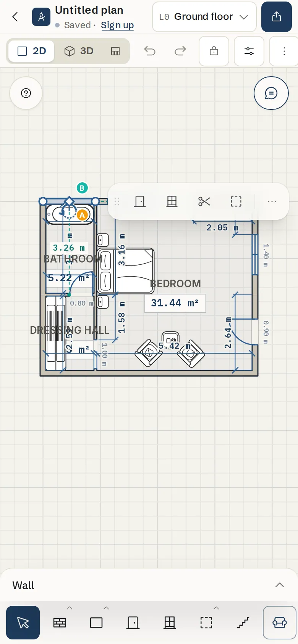Expand room tool options caret
Image resolution: width=298 pixels, height=644 pixels.
[x=106, y=608]
